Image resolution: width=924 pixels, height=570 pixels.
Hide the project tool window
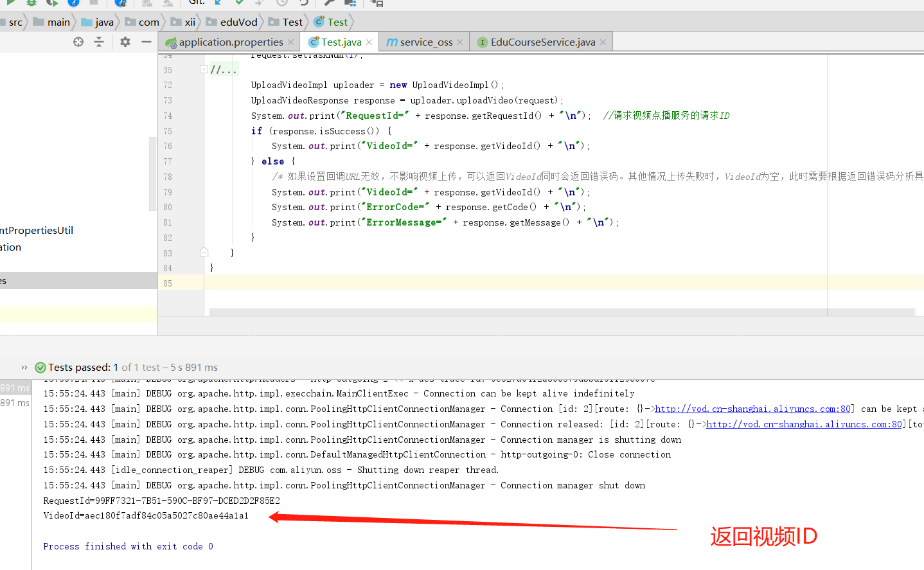pyautogui.click(x=147, y=42)
